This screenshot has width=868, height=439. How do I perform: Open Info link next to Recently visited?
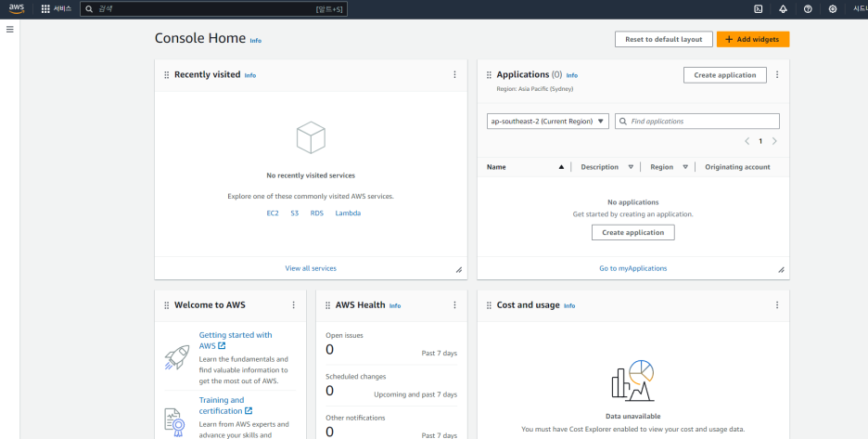click(250, 75)
